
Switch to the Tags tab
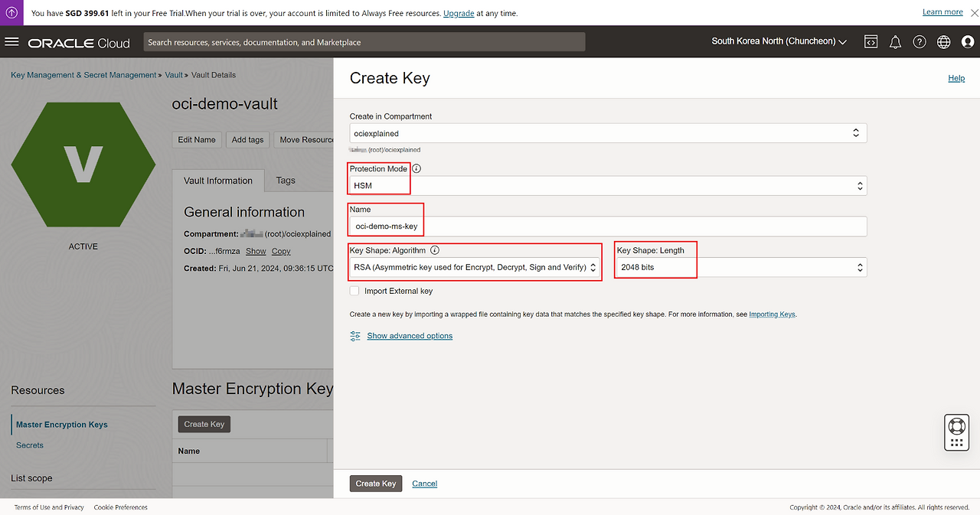point(286,181)
